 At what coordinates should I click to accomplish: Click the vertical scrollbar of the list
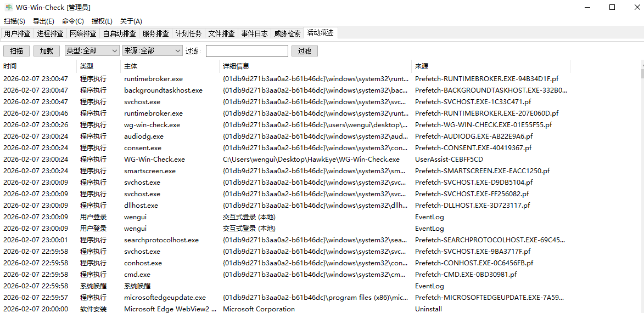[x=641, y=164]
